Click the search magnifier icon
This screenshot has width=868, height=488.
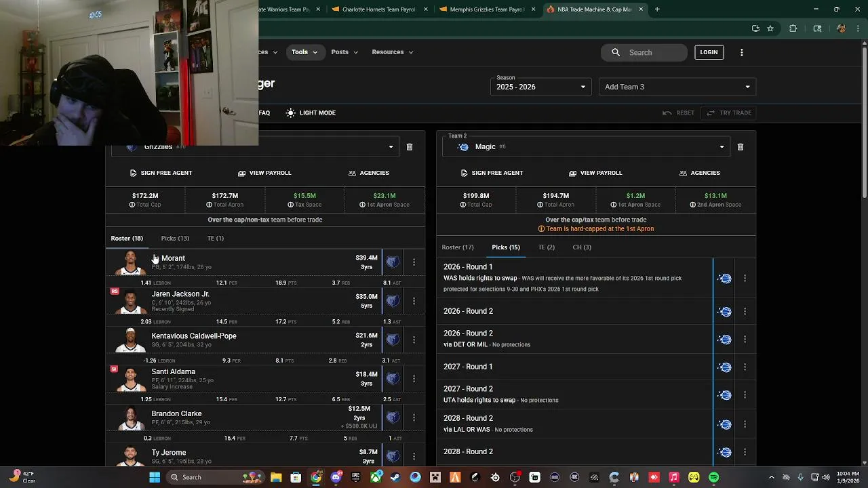(616, 52)
